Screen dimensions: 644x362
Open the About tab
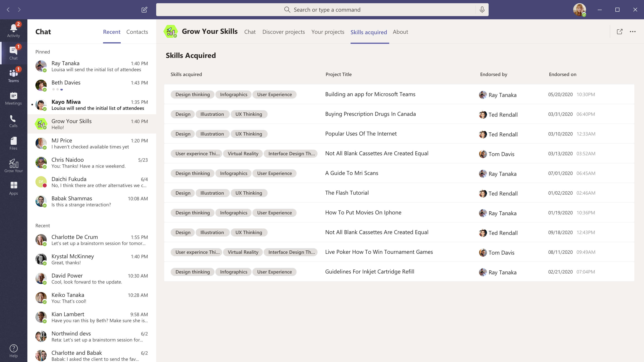pos(400,32)
